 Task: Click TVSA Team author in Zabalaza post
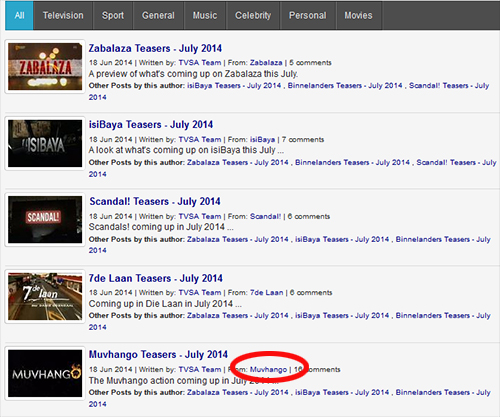coord(200,63)
